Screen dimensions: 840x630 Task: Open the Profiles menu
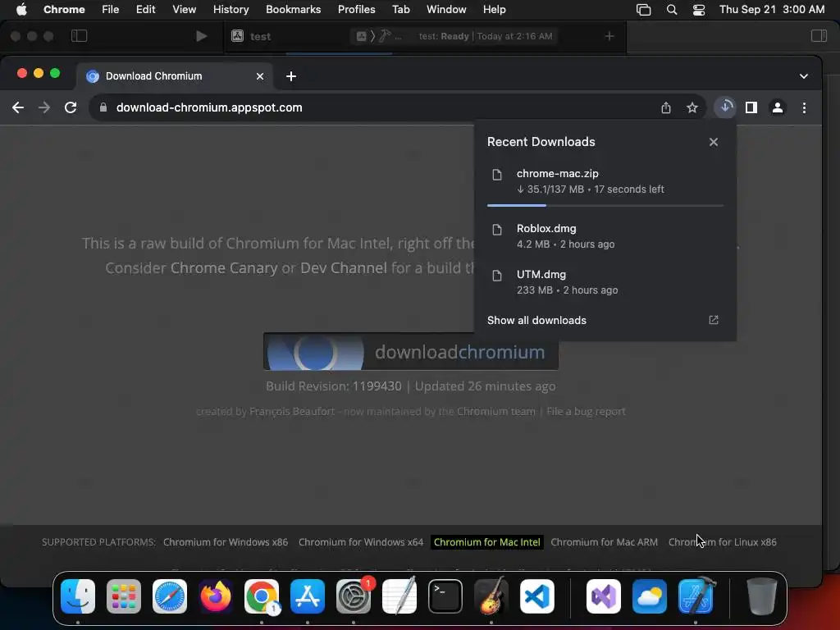click(x=356, y=10)
